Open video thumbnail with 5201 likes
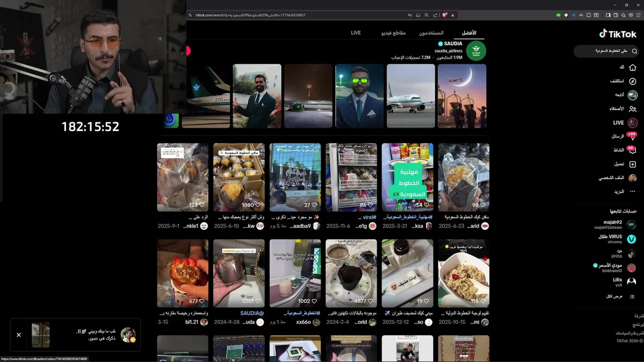644x362 pixels. 239,273
